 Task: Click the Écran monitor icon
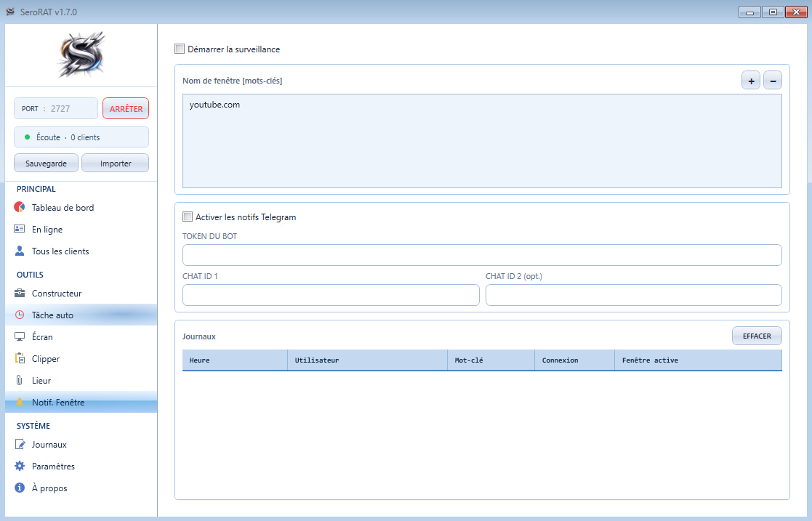tap(20, 336)
